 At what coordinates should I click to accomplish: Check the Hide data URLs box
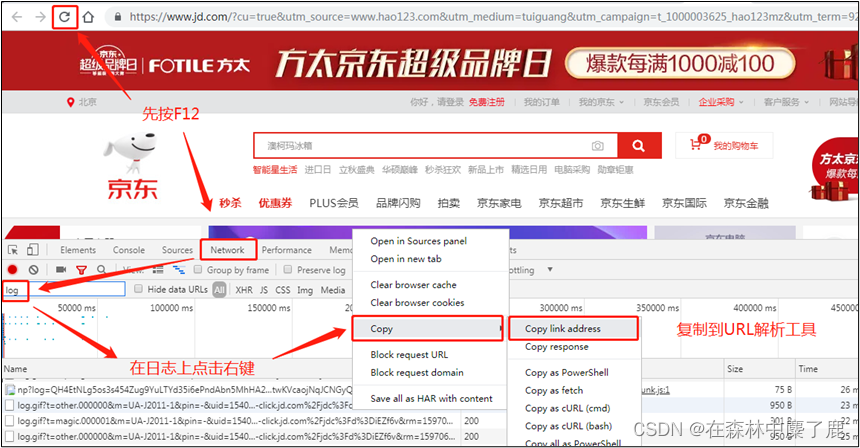(x=138, y=289)
